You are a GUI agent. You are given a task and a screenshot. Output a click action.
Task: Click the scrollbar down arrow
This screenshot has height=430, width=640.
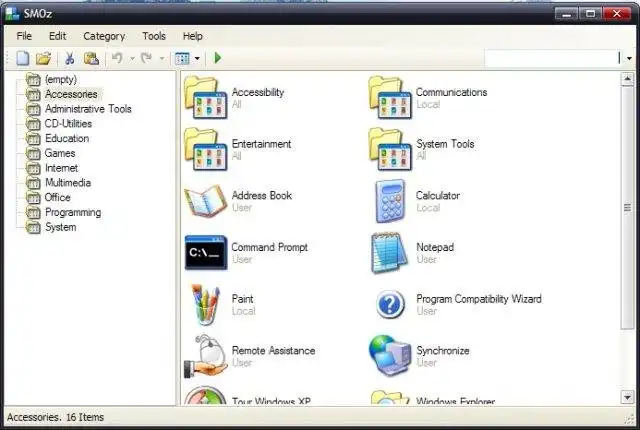pos(627,397)
